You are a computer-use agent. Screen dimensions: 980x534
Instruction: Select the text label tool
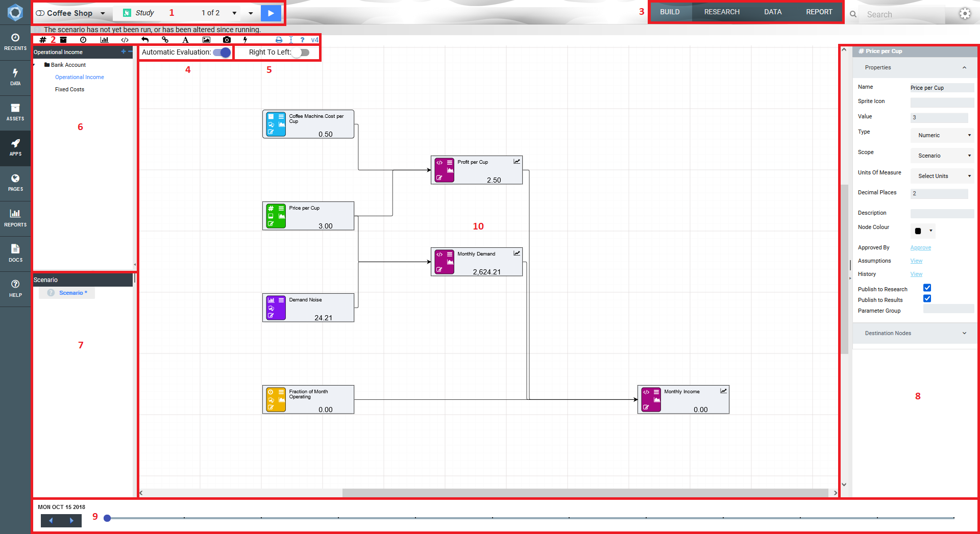[185, 40]
